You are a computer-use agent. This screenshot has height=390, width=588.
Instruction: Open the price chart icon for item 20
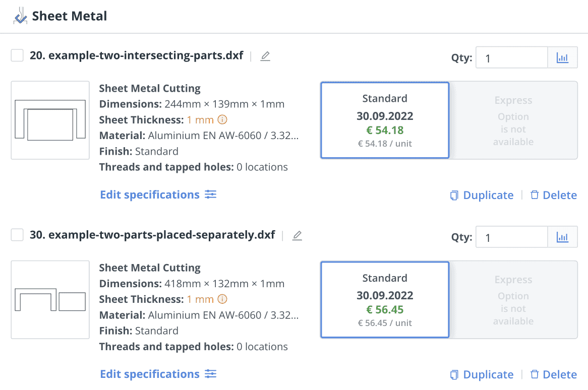click(562, 57)
